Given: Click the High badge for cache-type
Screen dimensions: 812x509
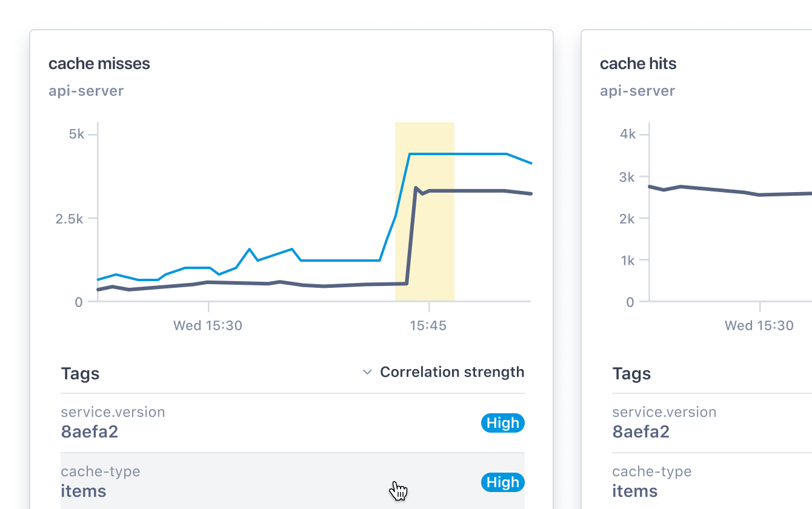Looking at the screenshot, I should pyautogui.click(x=503, y=482).
